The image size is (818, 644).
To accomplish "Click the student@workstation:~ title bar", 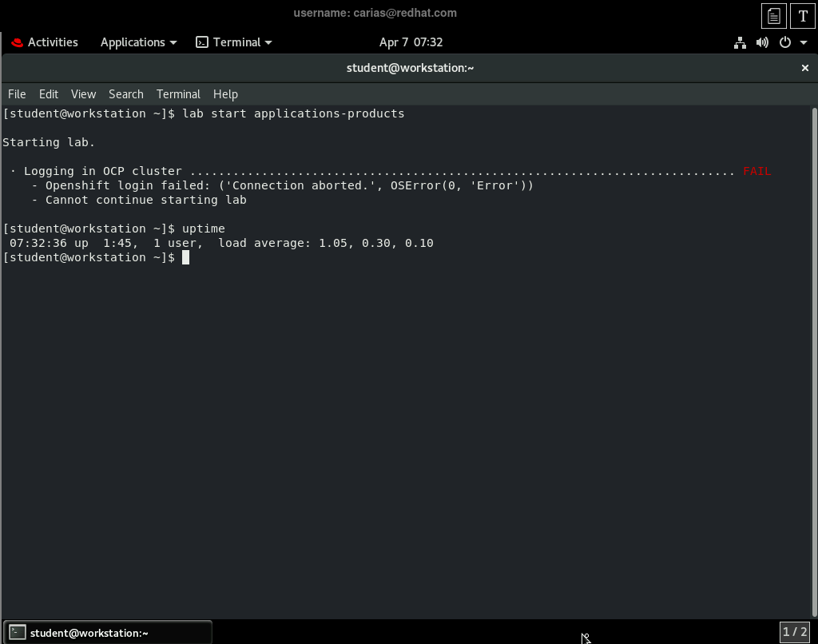I will (410, 68).
